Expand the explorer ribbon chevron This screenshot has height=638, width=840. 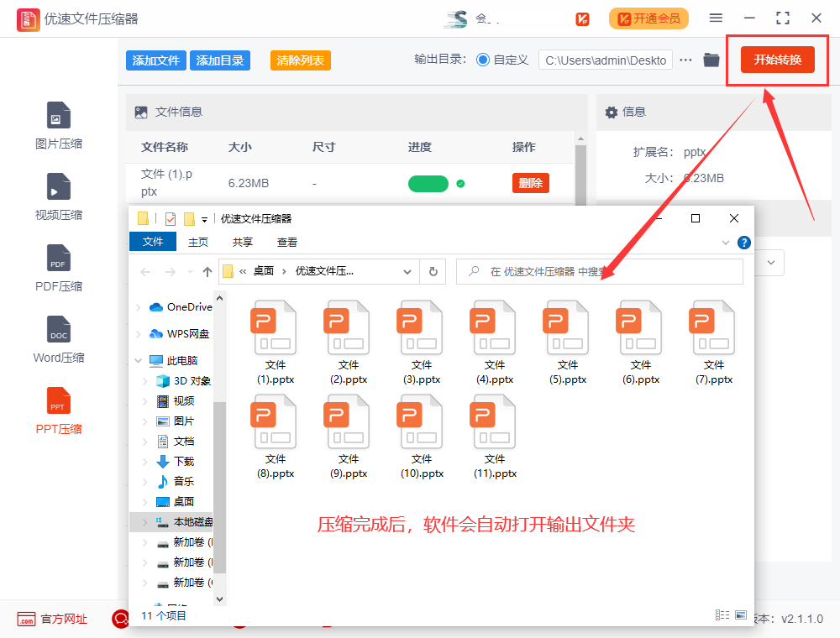[x=726, y=243]
